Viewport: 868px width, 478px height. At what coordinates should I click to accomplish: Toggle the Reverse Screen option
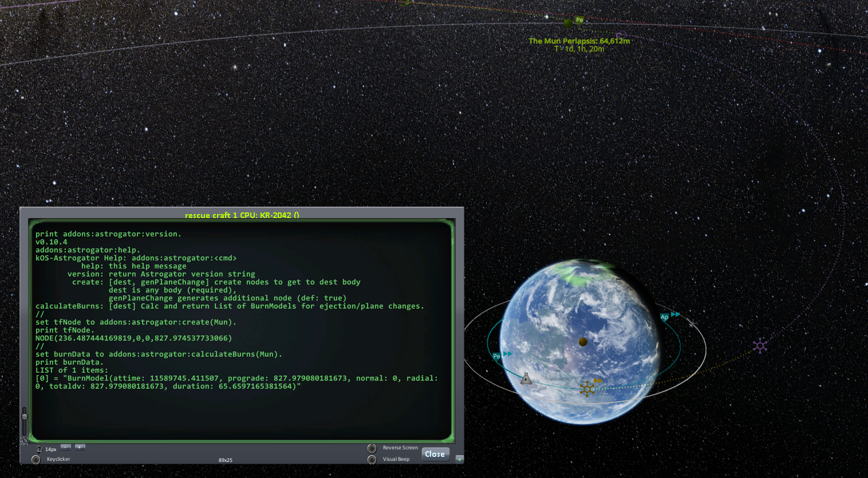click(372, 448)
